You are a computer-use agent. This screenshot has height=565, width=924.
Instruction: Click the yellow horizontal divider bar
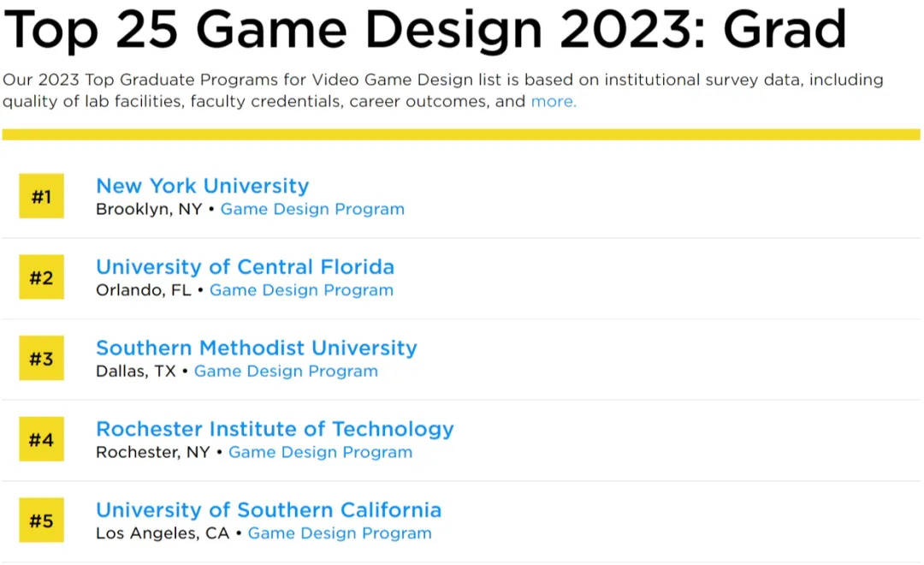(461, 134)
